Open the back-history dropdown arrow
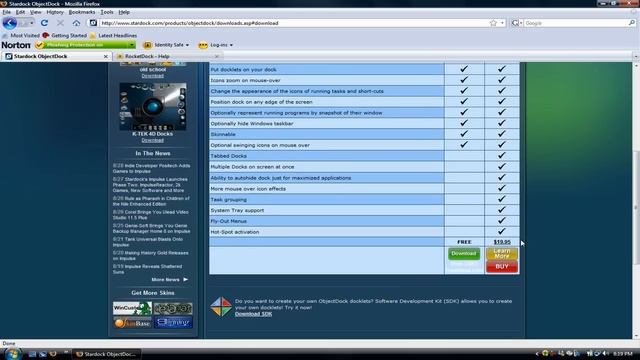 click(32, 23)
